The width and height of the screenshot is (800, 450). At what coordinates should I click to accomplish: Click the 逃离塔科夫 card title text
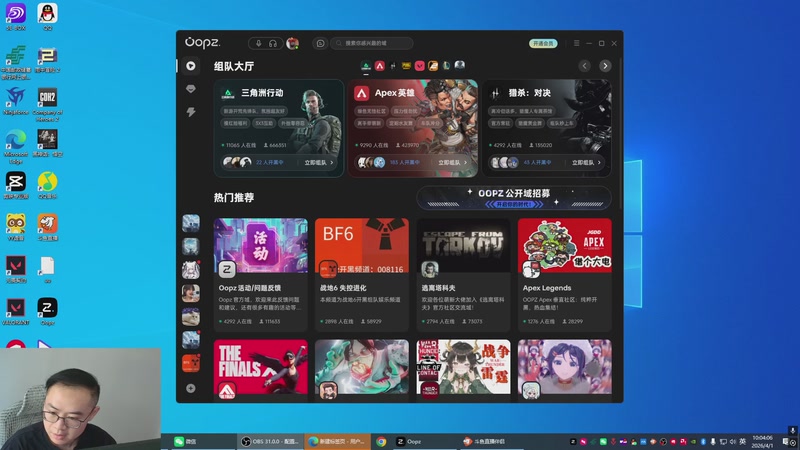[438, 288]
